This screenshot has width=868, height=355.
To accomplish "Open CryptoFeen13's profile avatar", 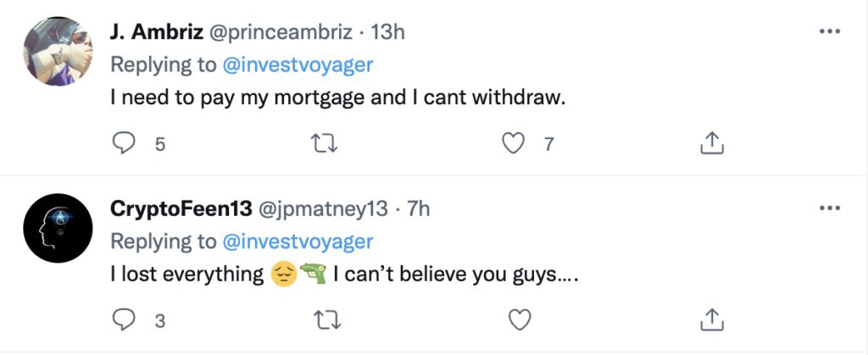I will click(58, 227).
